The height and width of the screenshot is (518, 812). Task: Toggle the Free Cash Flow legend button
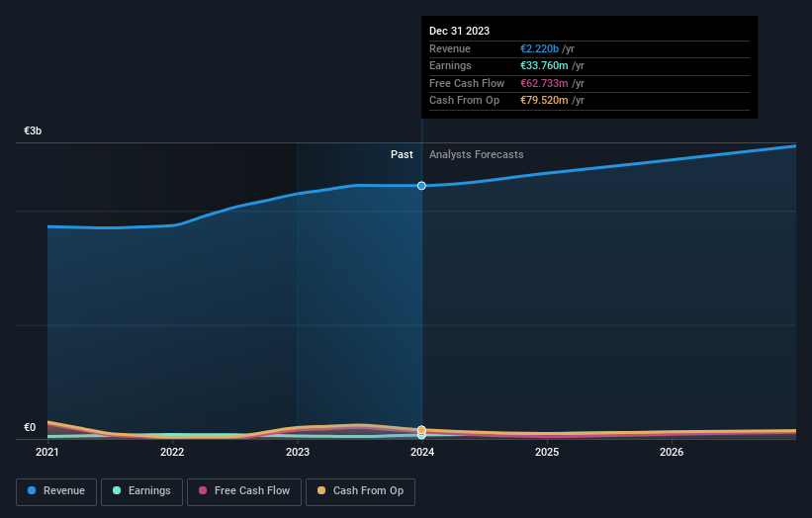point(244,491)
